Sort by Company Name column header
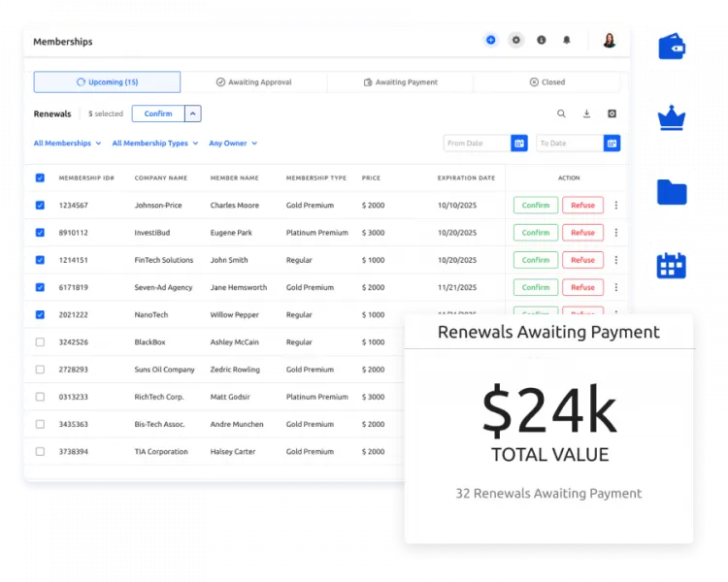 point(160,178)
